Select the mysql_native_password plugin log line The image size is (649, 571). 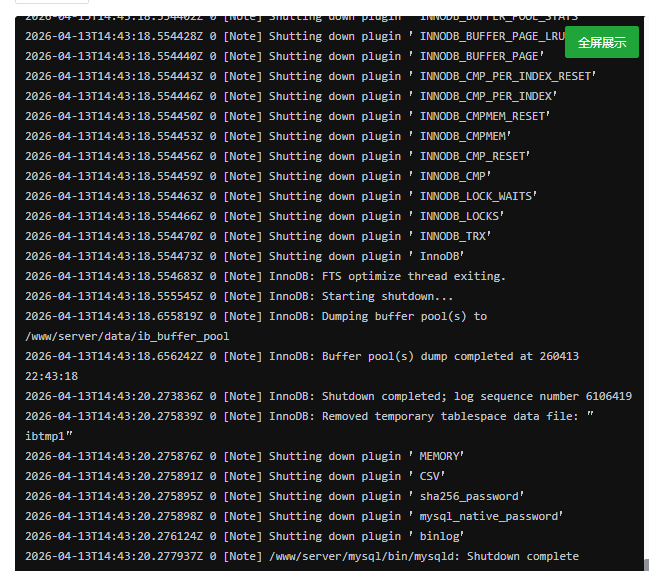click(294, 516)
